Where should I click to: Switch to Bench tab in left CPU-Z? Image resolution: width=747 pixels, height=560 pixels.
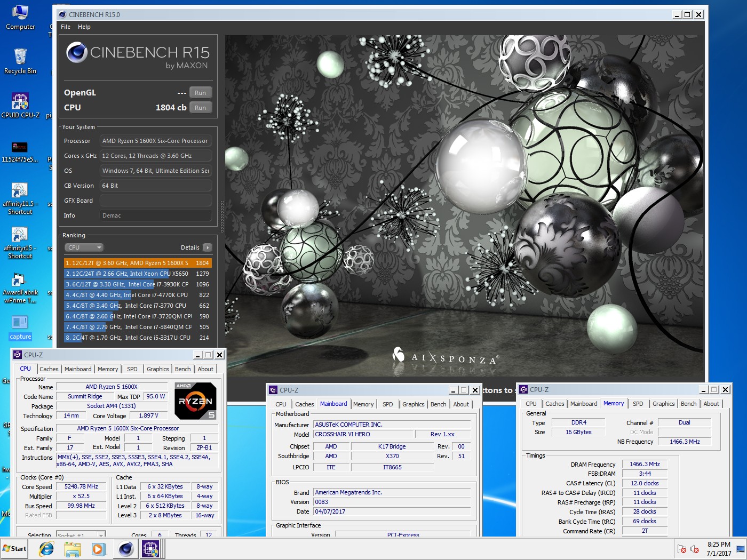click(183, 369)
